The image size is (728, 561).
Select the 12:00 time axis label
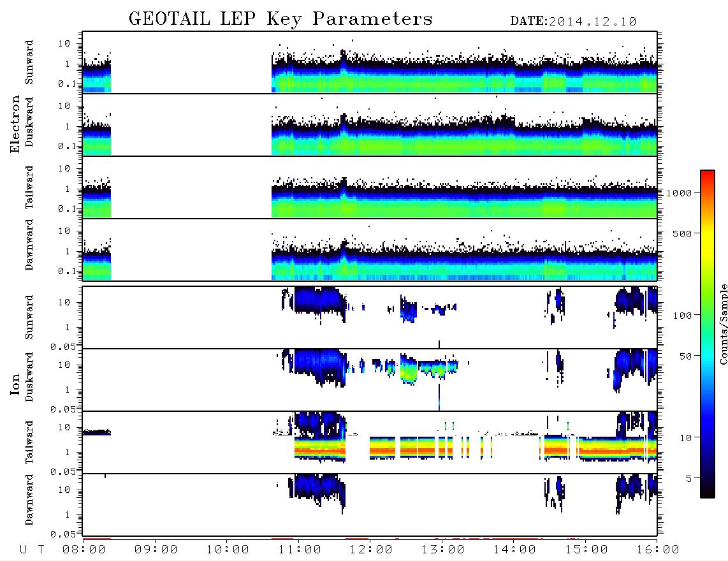click(371, 550)
